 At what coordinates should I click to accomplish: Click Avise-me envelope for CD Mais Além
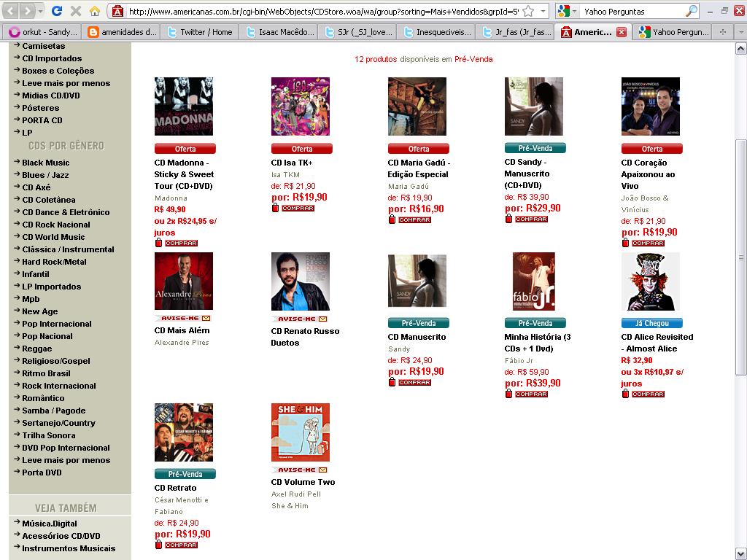click(206, 318)
